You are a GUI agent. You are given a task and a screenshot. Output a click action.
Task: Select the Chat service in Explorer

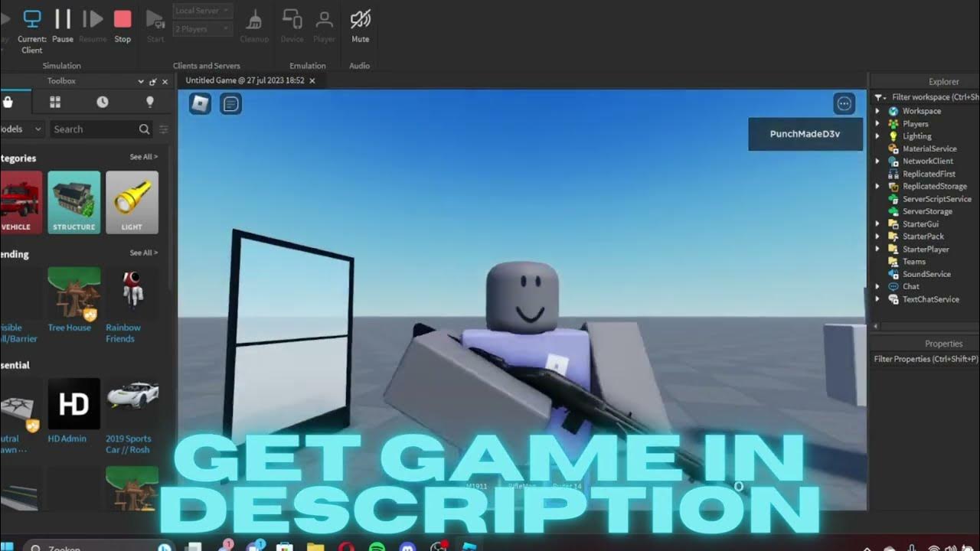(910, 286)
